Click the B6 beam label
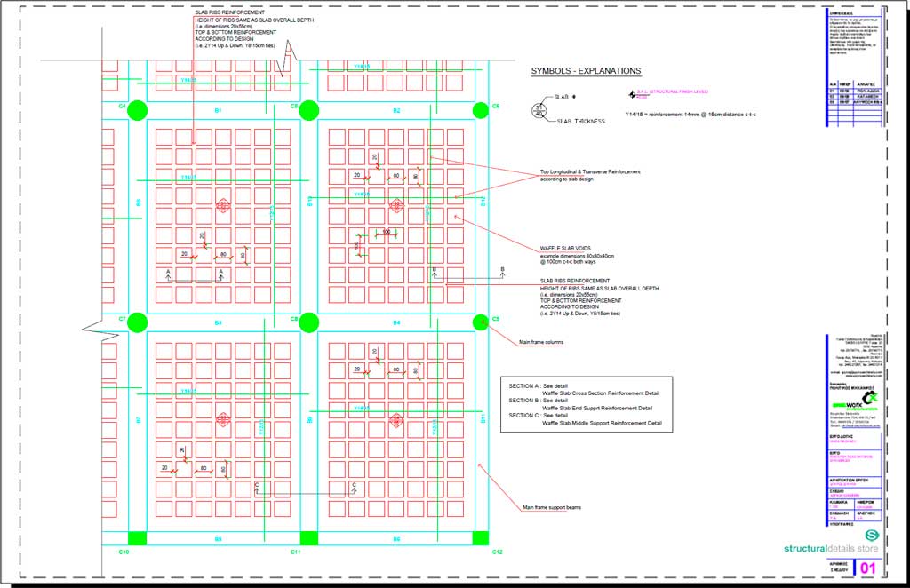Viewport: 910px width, 588px height. [x=396, y=539]
